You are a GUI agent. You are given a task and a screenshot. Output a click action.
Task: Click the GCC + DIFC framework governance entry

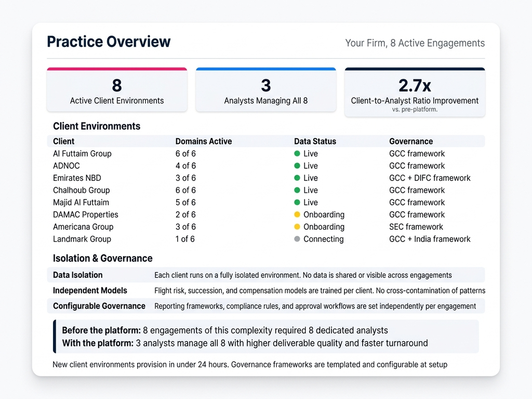click(x=430, y=178)
